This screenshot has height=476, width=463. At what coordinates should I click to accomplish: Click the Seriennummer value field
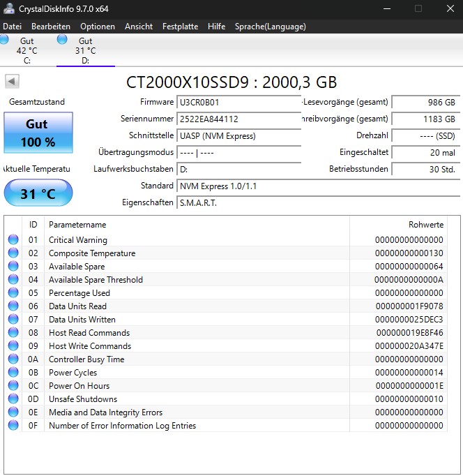click(x=238, y=119)
